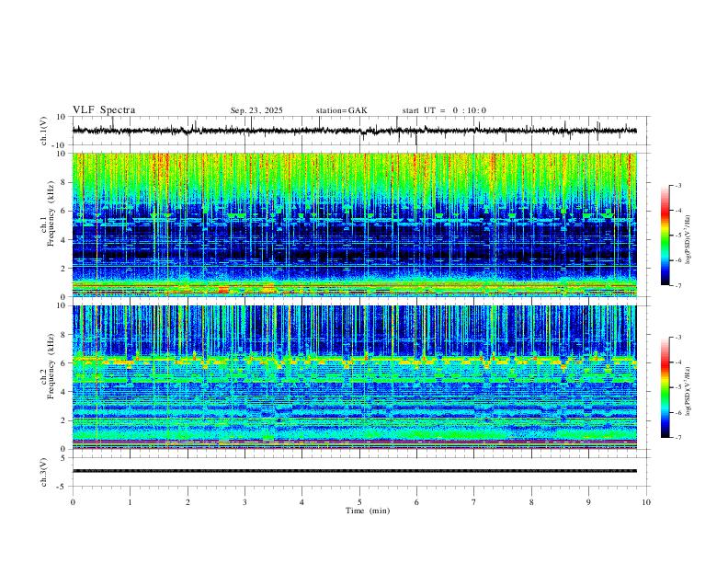Click the time axis tick label '2'
Image resolution: width=728 pixels, height=563 pixels.
(188, 502)
